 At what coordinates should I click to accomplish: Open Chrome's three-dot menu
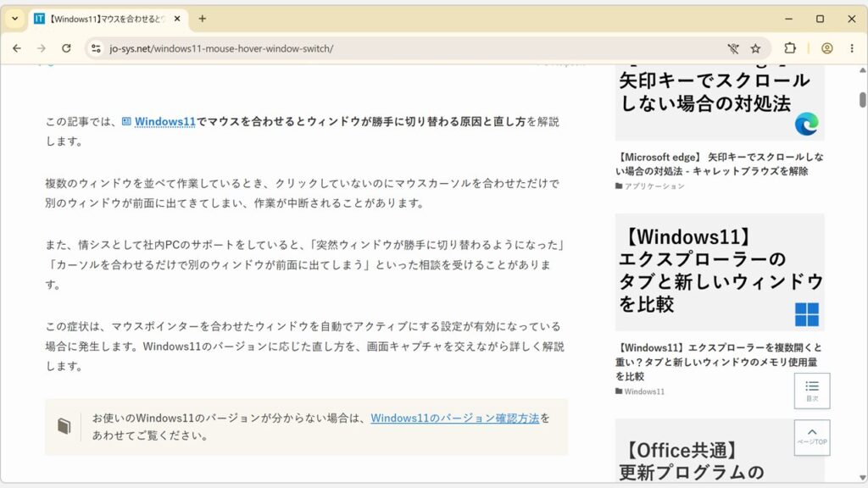(x=852, y=48)
